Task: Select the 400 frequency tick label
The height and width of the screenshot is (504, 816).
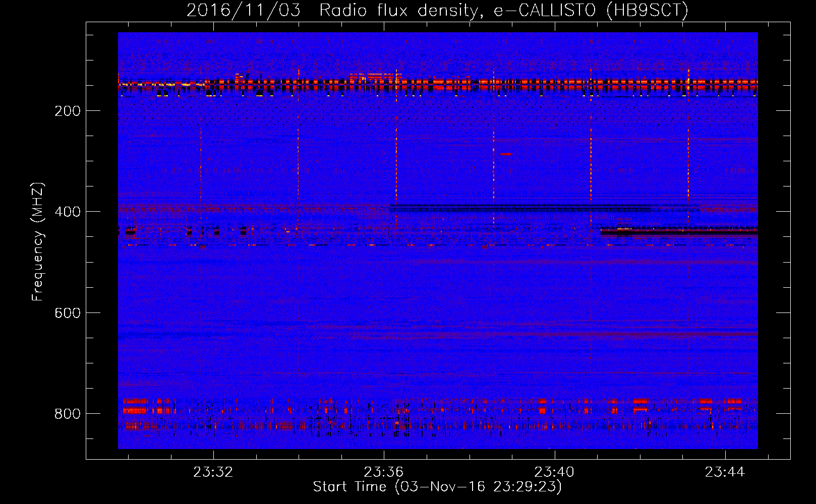Action: [x=68, y=212]
